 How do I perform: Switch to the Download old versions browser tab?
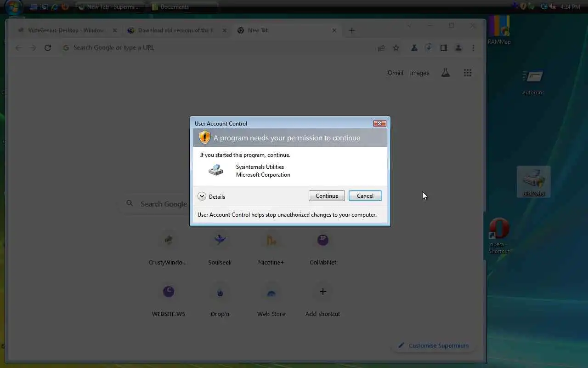pos(177,30)
